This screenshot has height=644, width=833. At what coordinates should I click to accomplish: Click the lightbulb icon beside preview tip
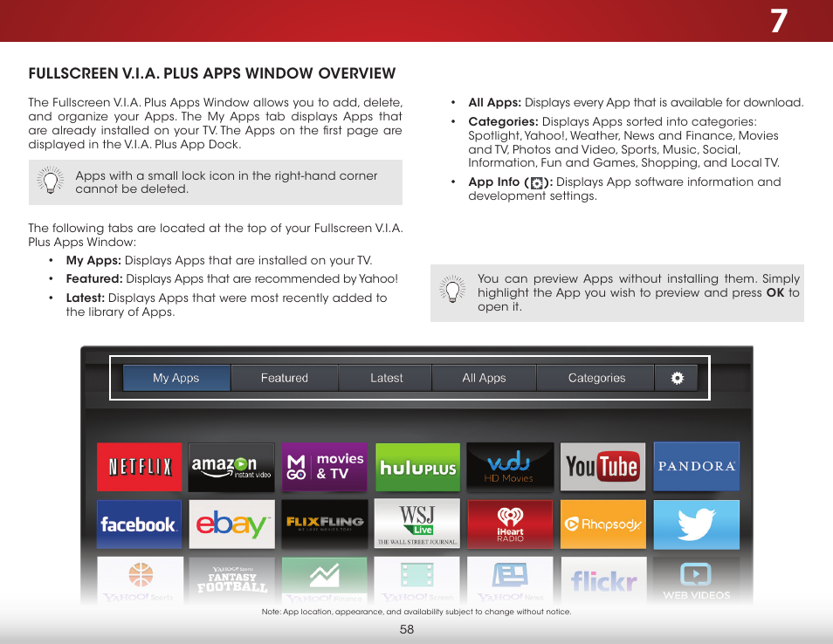click(x=452, y=290)
